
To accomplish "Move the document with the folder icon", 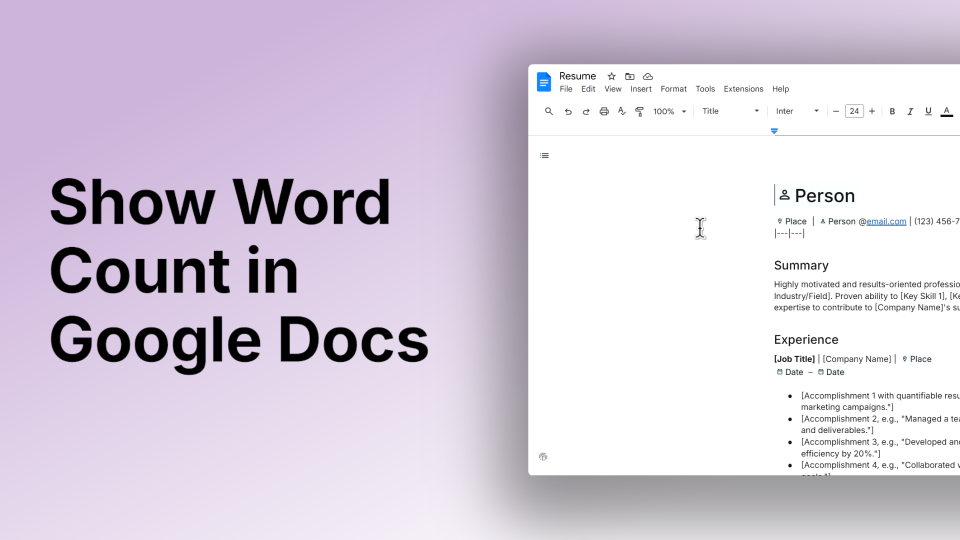I will point(629,77).
